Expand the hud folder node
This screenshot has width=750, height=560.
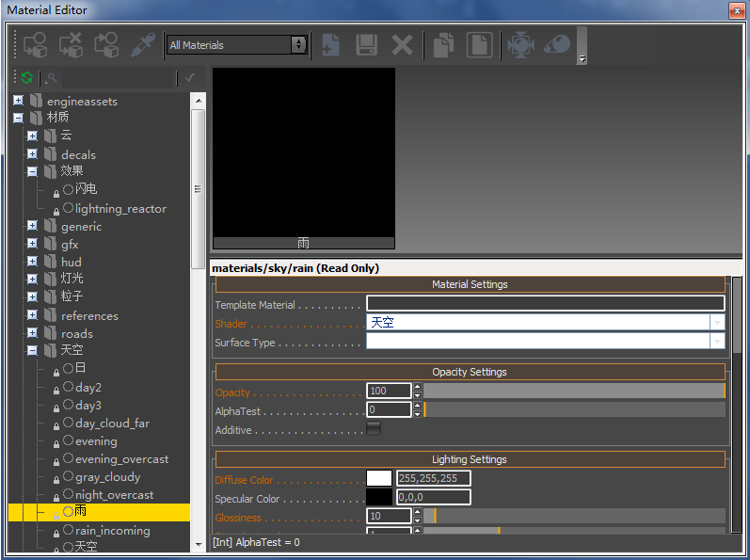32,261
